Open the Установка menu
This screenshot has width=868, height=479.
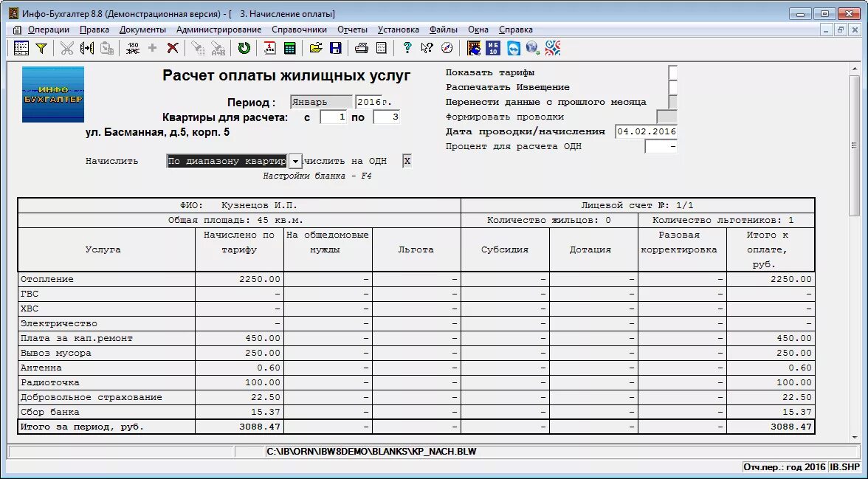(398, 30)
